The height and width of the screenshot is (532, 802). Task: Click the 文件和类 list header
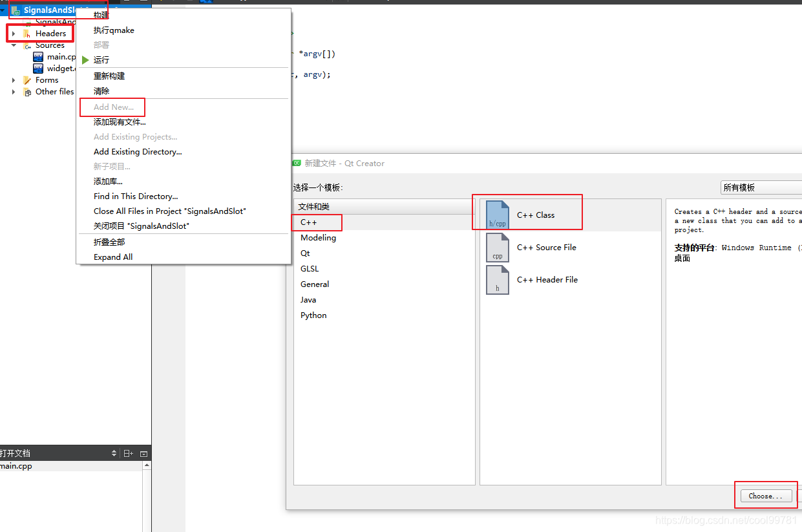point(384,207)
